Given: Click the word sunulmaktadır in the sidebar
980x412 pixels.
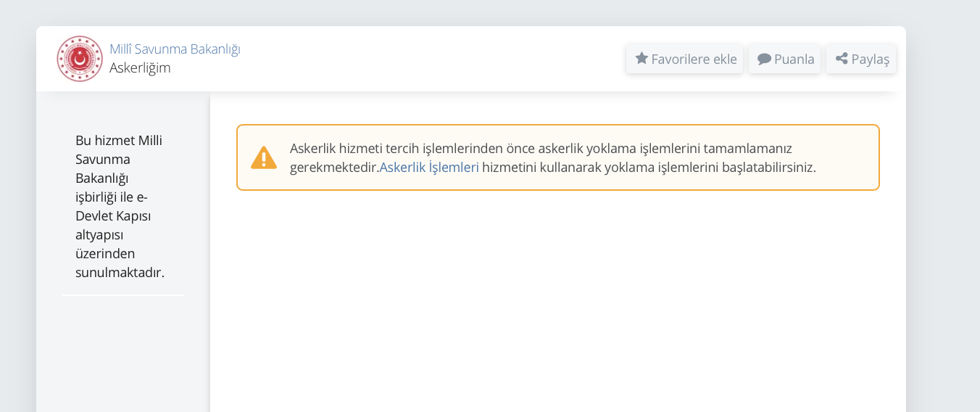Looking at the screenshot, I should (120, 273).
